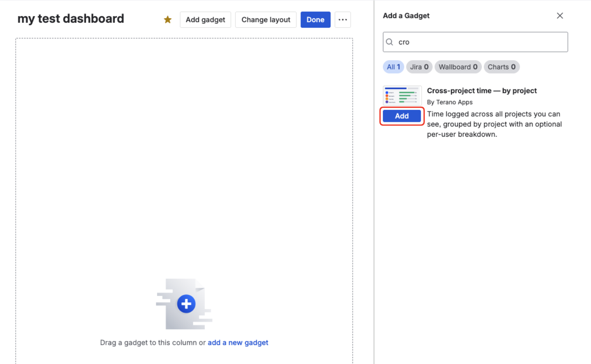Add the Cross-project time gadget
591x364 pixels.
[x=402, y=116]
